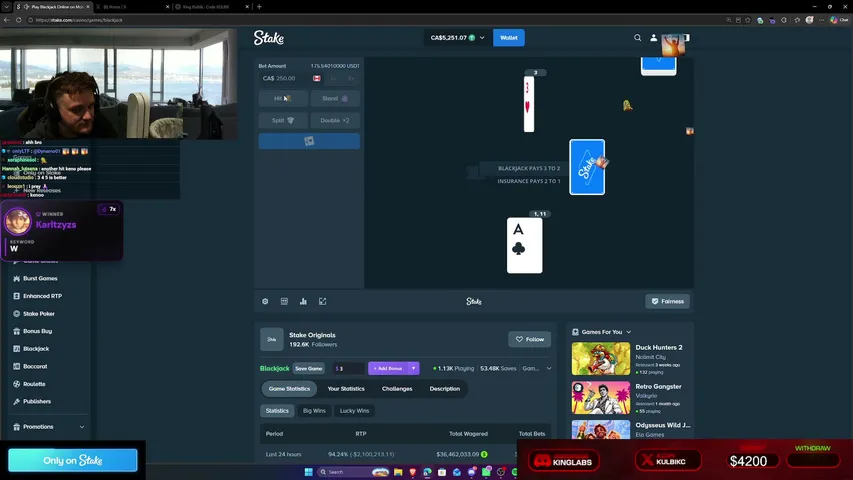Open the Add Bonus dropdown arrow
853x480 pixels.
point(413,368)
